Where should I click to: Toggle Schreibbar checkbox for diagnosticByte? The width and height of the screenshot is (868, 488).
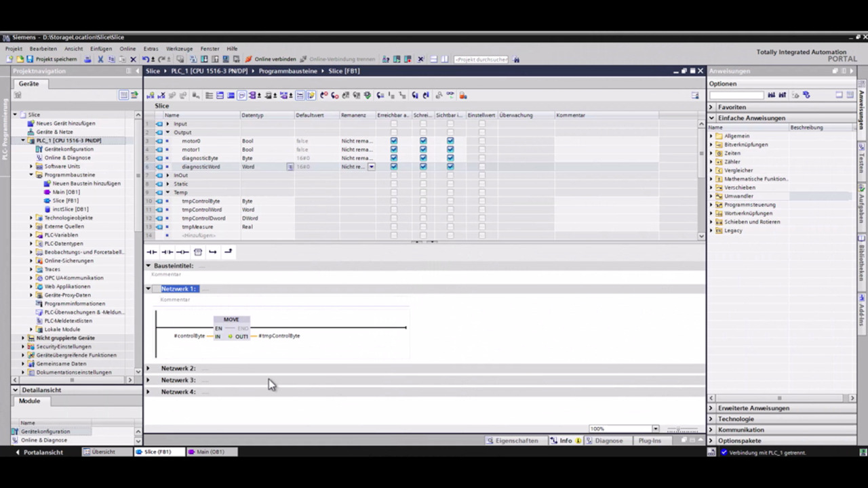(x=423, y=158)
